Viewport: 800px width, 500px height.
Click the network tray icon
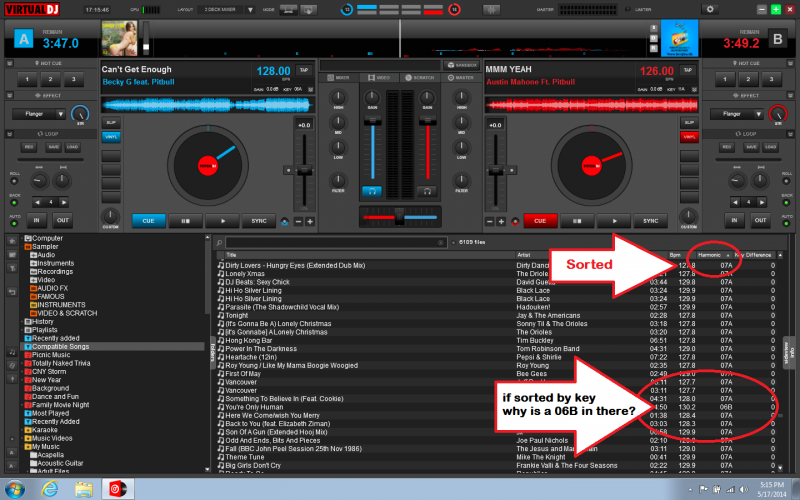click(730, 490)
